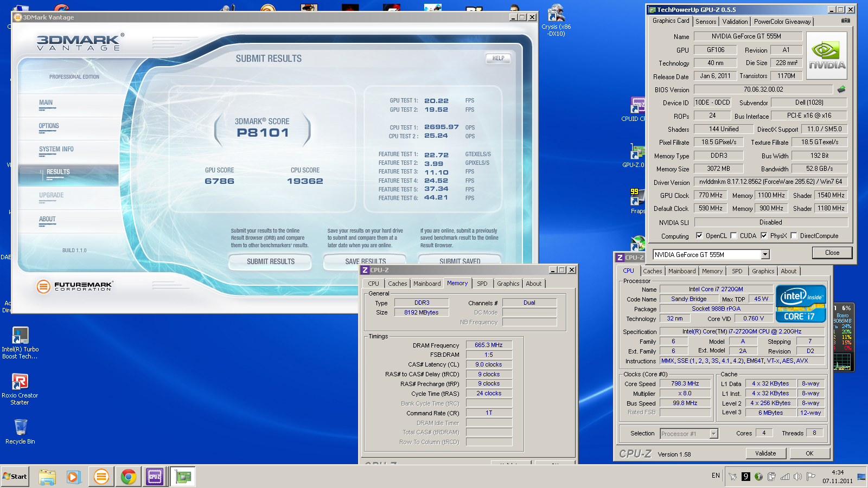Viewport: 868px width, 488px height.
Task: Click the DRAM Frequency value 665.3 MHz
Action: tap(489, 345)
